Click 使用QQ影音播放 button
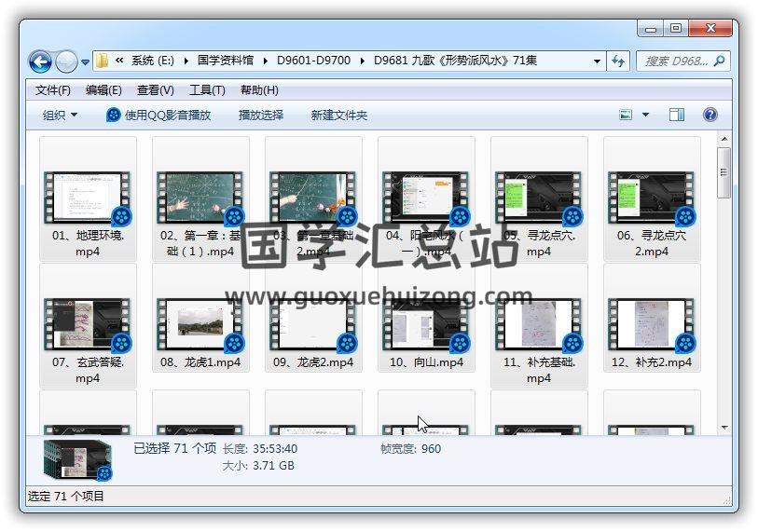 (x=158, y=116)
